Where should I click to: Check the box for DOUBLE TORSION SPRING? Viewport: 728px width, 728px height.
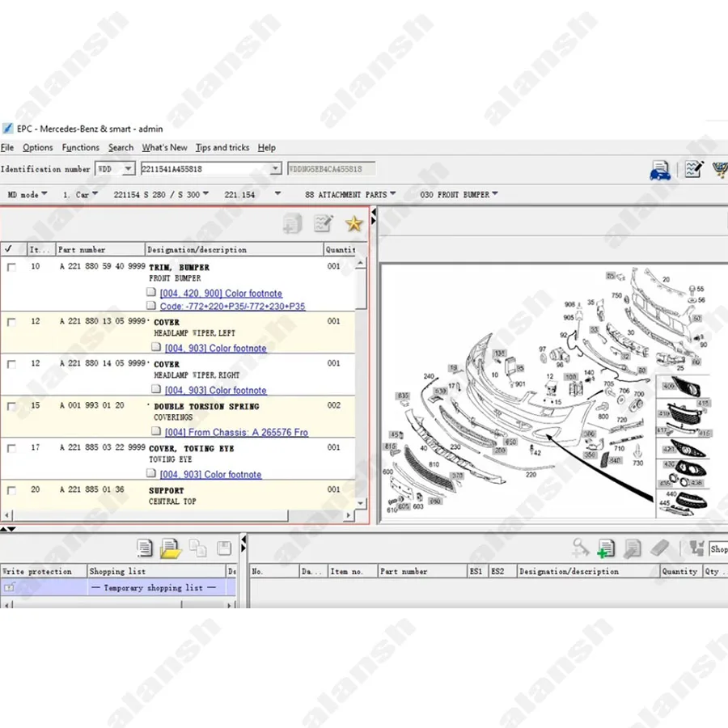(11, 407)
